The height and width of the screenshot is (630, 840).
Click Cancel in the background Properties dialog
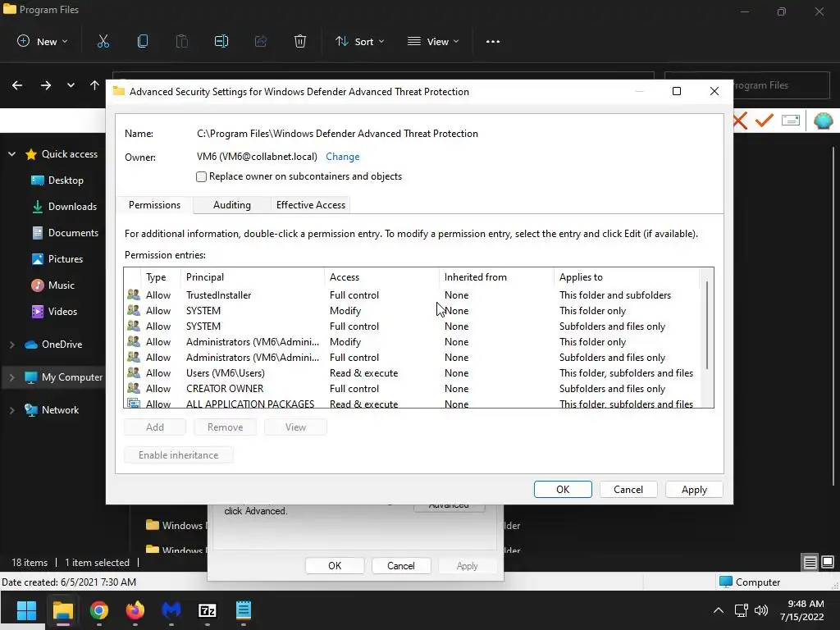(x=400, y=566)
